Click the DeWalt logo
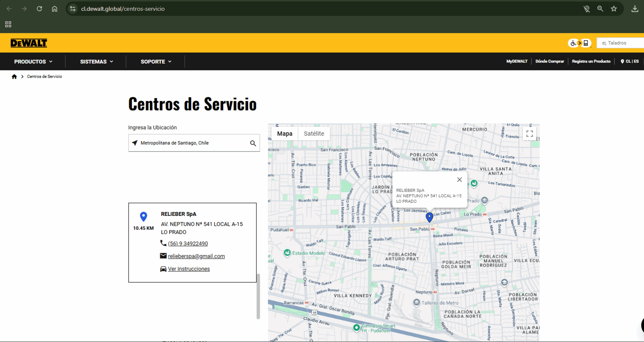This screenshot has height=342, width=644. click(29, 43)
